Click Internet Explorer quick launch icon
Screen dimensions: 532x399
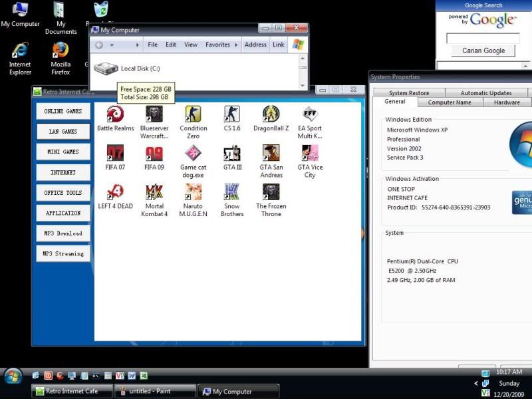pos(36,376)
